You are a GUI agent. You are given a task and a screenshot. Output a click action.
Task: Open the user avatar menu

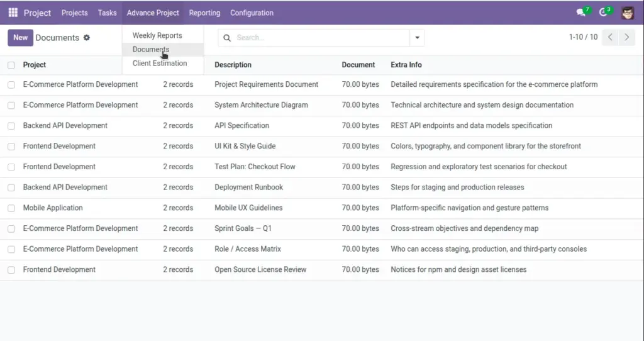tap(628, 13)
